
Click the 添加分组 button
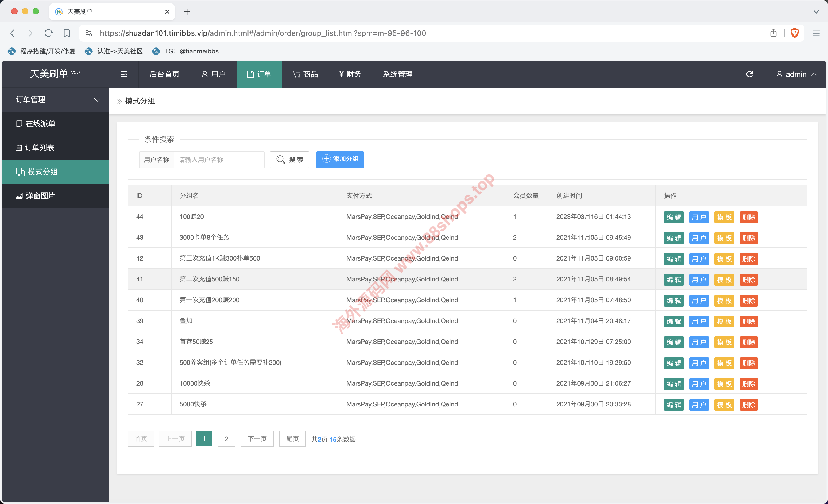click(x=340, y=159)
